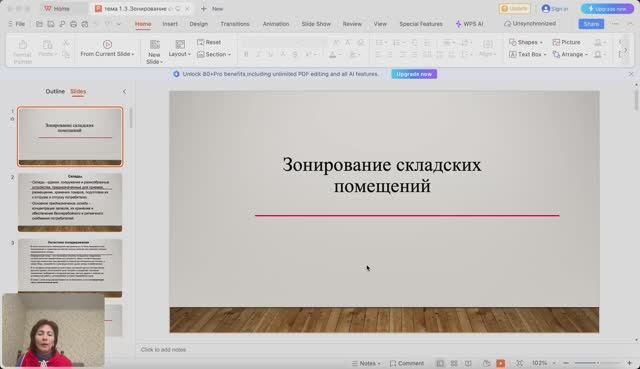Open the Animation ribbon tab
The height and width of the screenshot is (369, 640).
[276, 24]
